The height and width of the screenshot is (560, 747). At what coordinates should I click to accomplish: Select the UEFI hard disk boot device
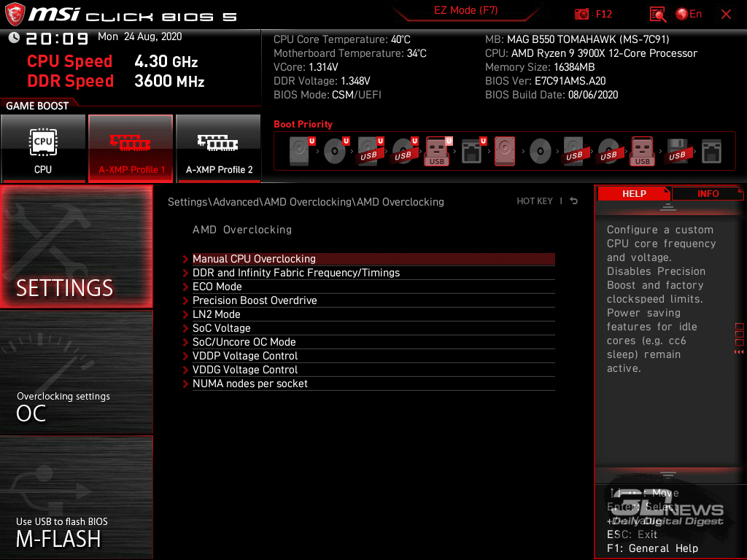click(x=302, y=151)
